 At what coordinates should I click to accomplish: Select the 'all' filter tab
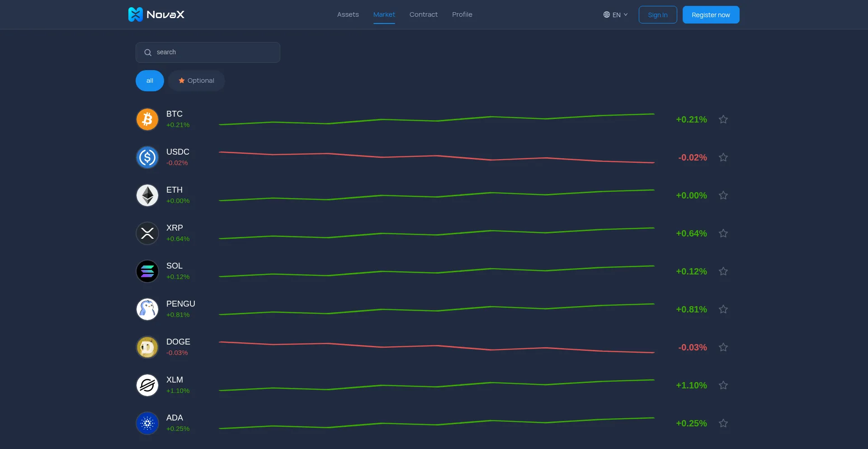click(x=150, y=80)
